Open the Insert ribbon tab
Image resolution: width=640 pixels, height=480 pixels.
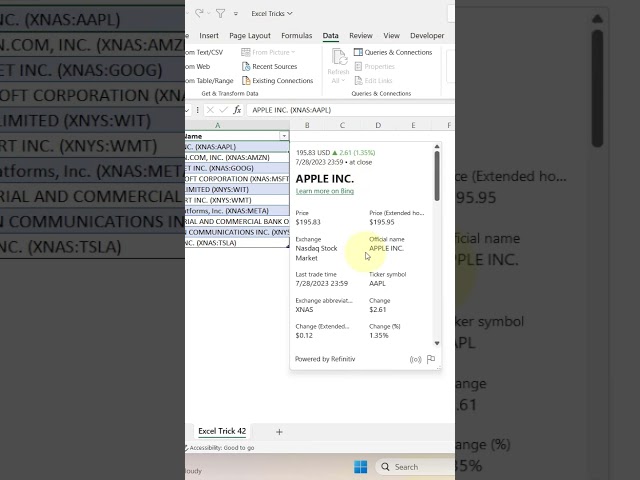[209, 36]
